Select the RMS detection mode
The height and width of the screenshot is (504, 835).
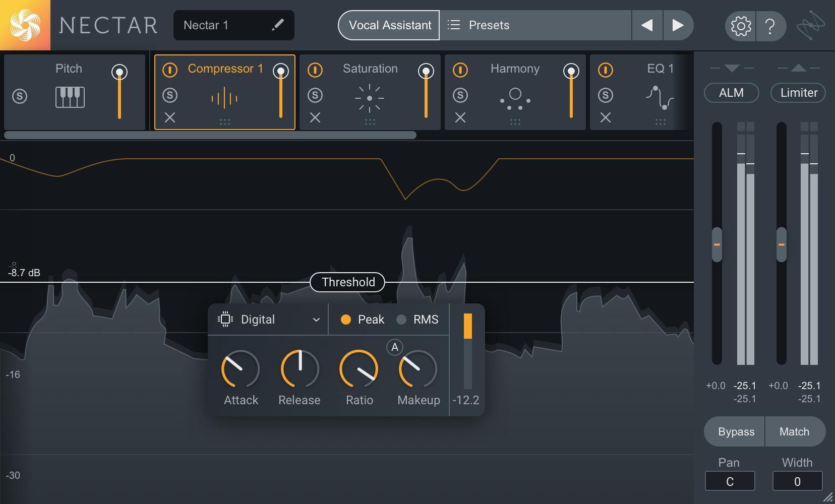[402, 320]
